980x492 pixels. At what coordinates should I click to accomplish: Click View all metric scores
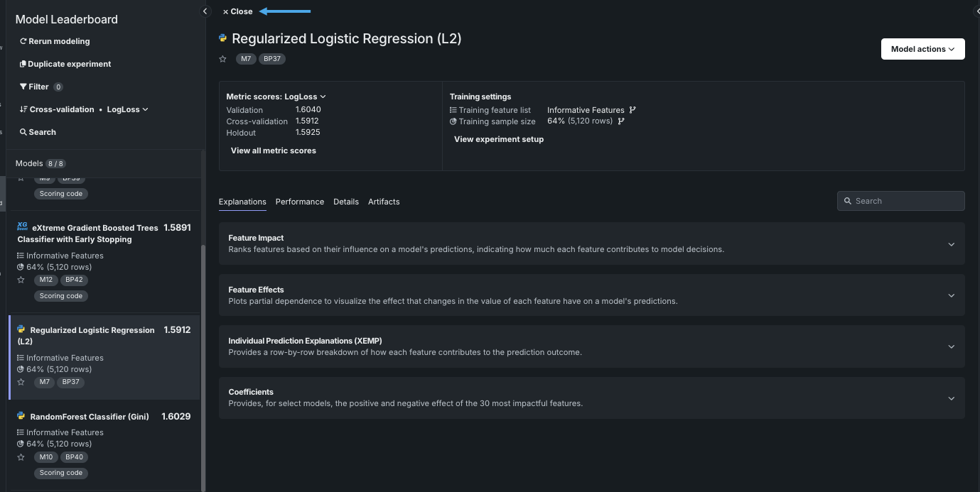click(x=274, y=151)
